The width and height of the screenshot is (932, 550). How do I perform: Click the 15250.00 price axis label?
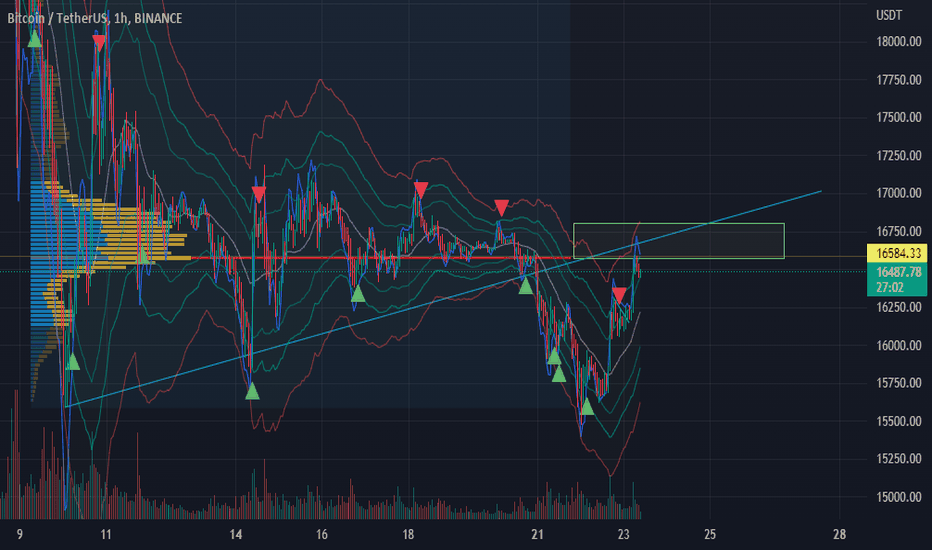[x=899, y=459]
